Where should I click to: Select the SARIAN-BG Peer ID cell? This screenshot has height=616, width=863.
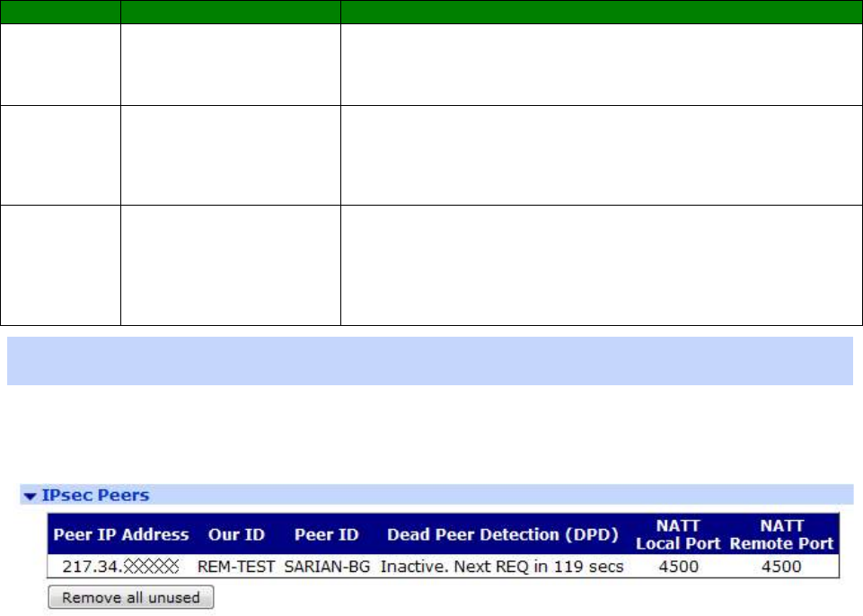327,567
